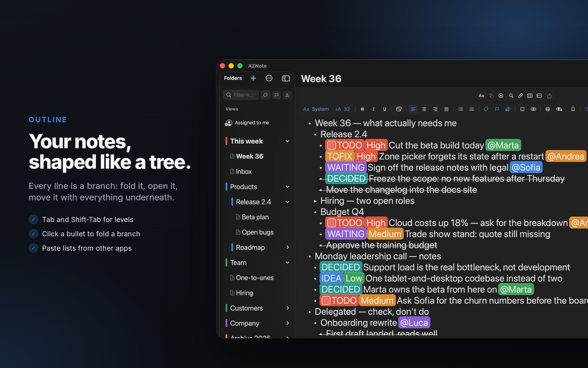Collapse the Products folder chevron
Image resolution: width=588 pixels, height=368 pixels.
tap(287, 187)
